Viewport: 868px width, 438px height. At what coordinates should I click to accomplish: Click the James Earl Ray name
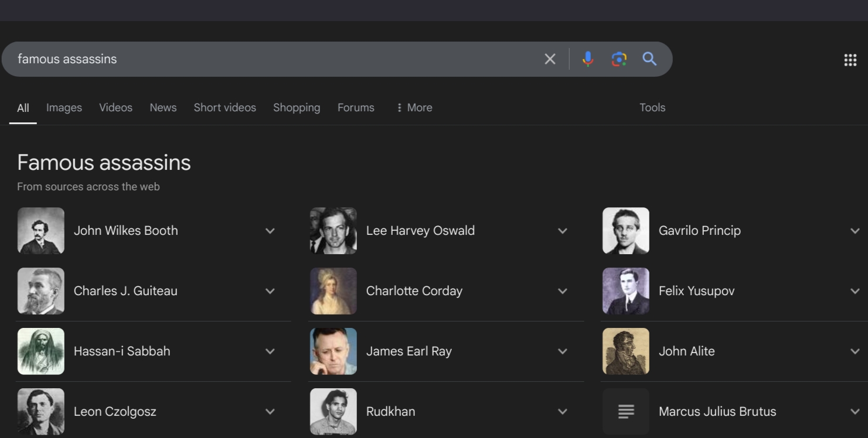409,351
